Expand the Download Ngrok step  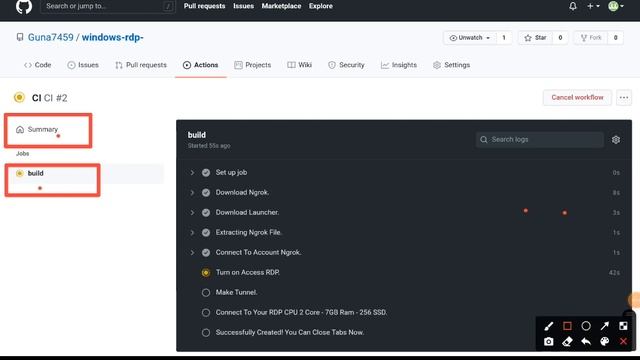coord(192,193)
